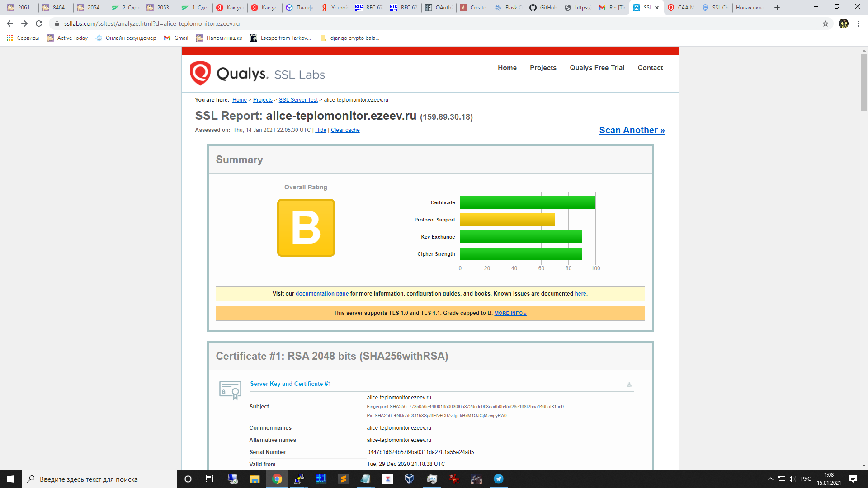Click Scan Another link
The width and height of the screenshot is (868, 488).
(632, 130)
